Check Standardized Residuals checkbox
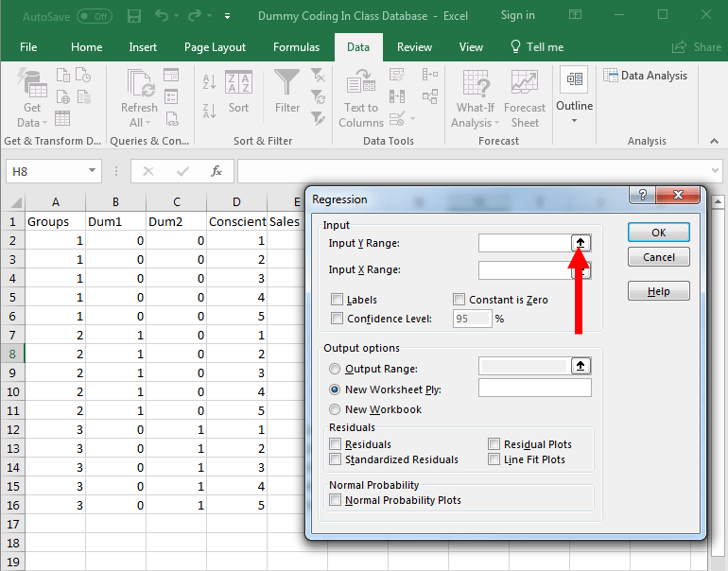 click(335, 459)
